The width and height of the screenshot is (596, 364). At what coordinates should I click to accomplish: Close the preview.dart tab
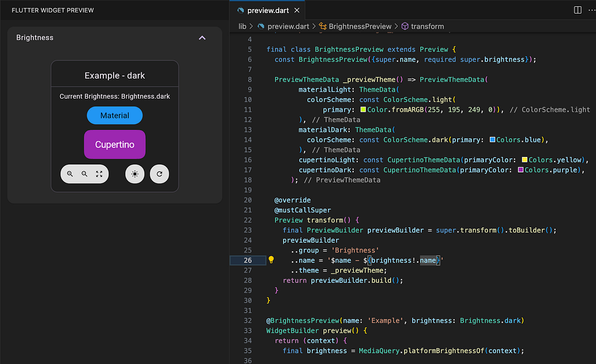(x=298, y=10)
